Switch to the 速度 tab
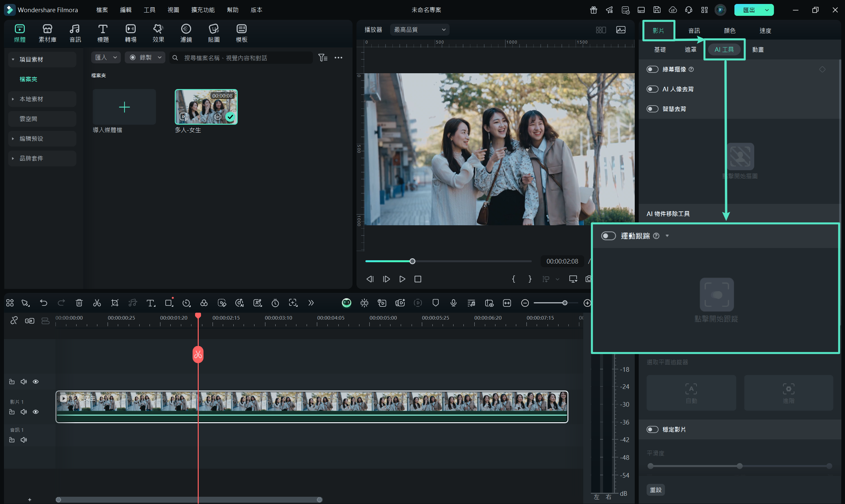The width and height of the screenshot is (845, 504). coord(765,31)
